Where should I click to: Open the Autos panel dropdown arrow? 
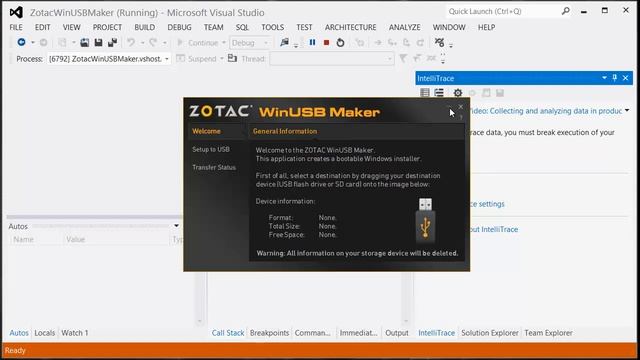(x=176, y=226)
